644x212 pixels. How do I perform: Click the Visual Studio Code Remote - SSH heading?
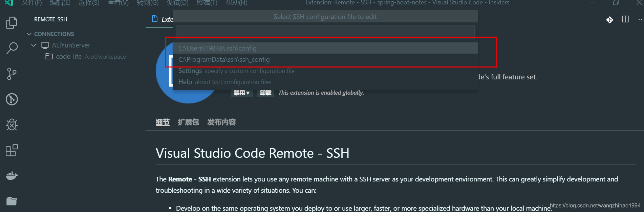252,153
